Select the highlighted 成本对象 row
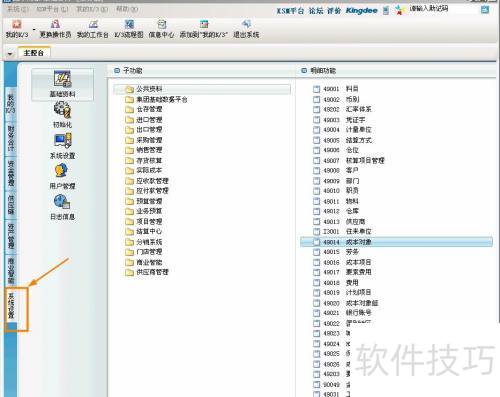 click(396, 242)
